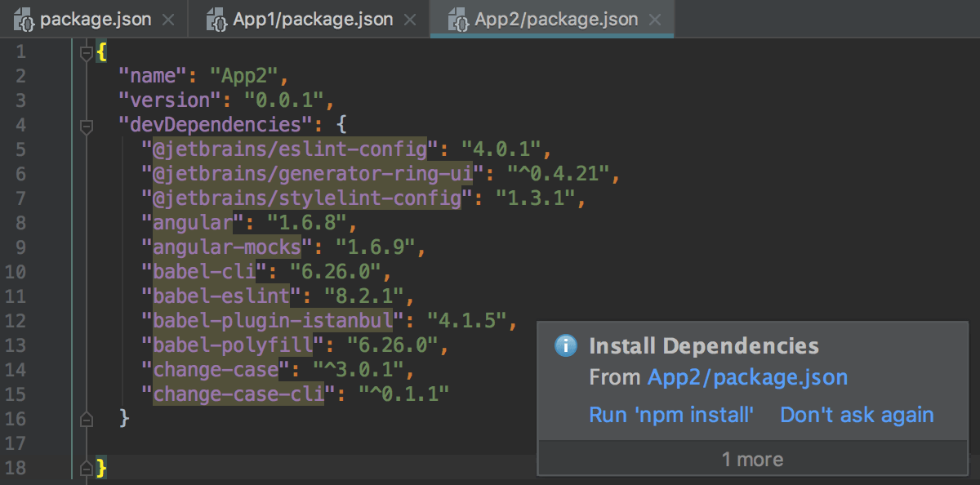Screen dimensions: 980x485
Task: Close the App1/package.json tab
Action: click(409, 19)
